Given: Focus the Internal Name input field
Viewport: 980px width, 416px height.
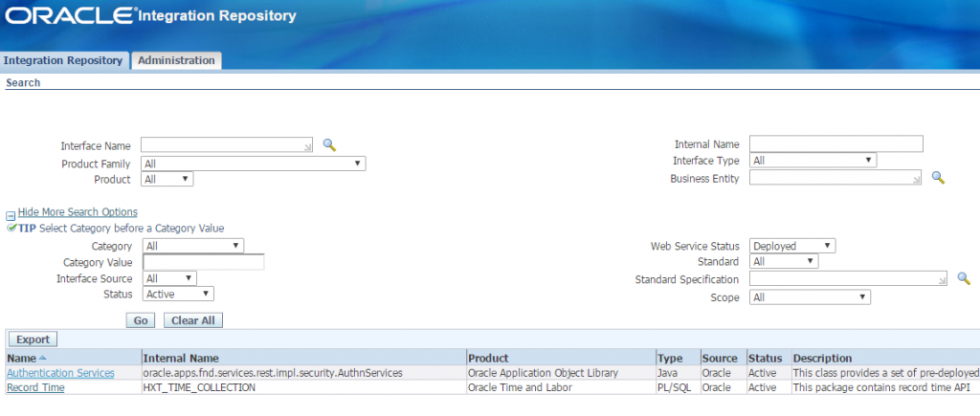Looking at the screenshot, I should click(x=836, y=144).
